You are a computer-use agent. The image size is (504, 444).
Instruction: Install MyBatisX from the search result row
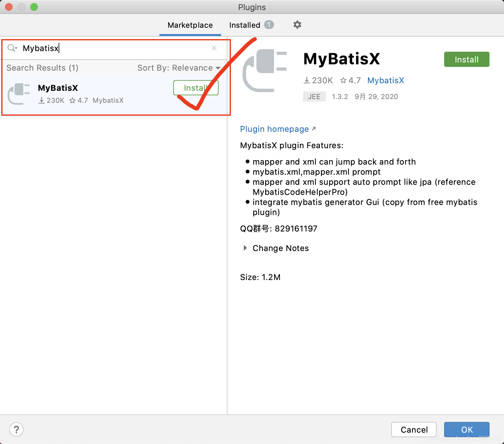coord(196,88)
